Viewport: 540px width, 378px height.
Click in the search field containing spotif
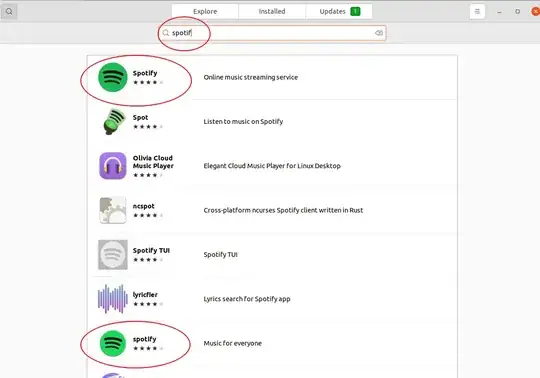point(272,33)
